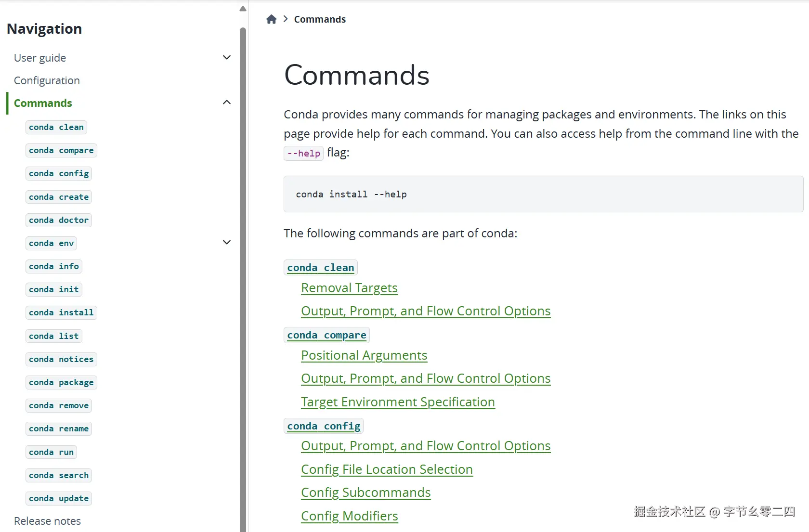
Task: Open Config File Location Selection link
Action: (x=387, y=469)
